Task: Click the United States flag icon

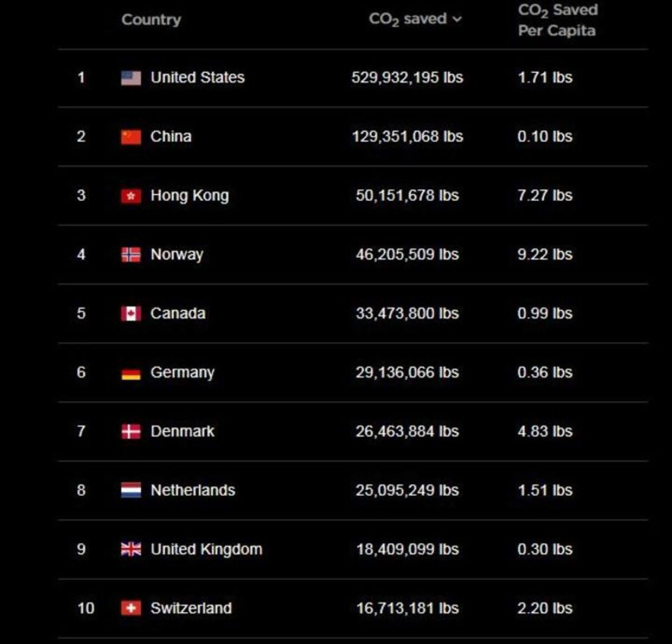Action: [x=131, y=78]
